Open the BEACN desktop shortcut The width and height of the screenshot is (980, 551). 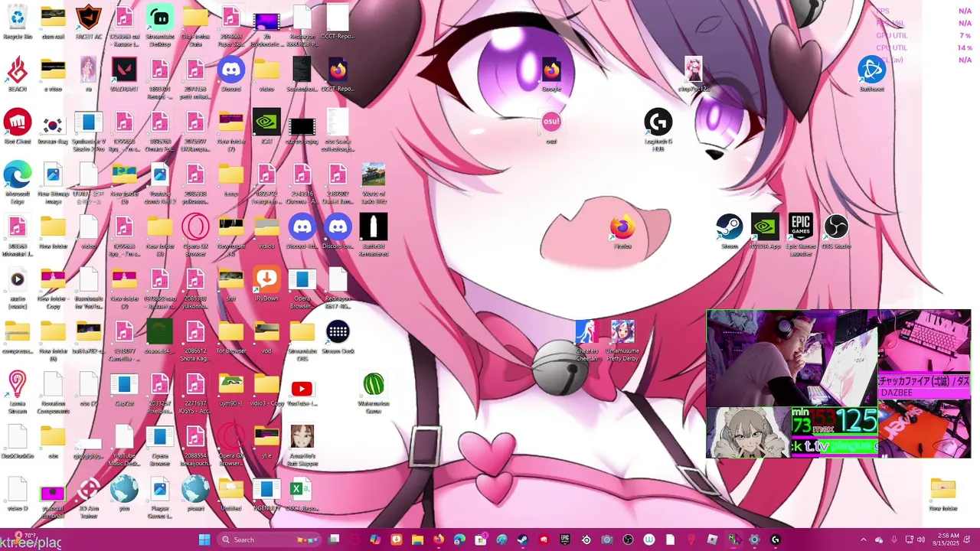17,75
